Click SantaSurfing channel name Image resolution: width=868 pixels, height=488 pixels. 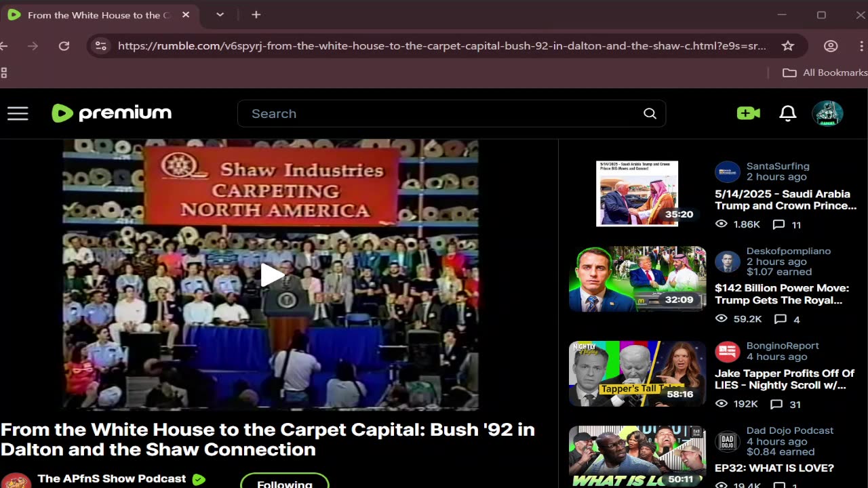click(x=778, y=166)
